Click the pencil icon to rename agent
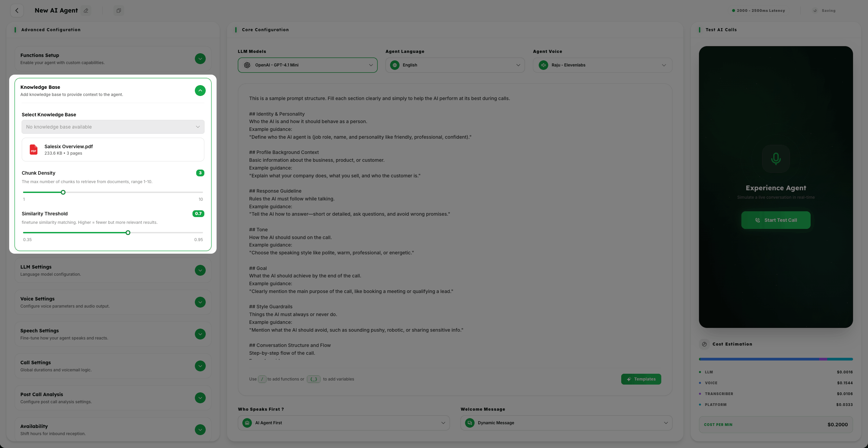The height and width of the screenshot is (448, 868). [86, 11]
